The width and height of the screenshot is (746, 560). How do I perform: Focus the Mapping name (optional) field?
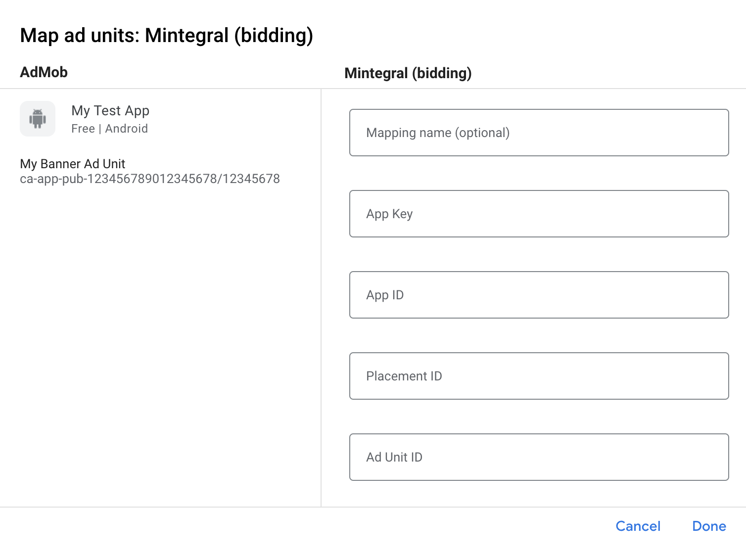coord(539,133)
